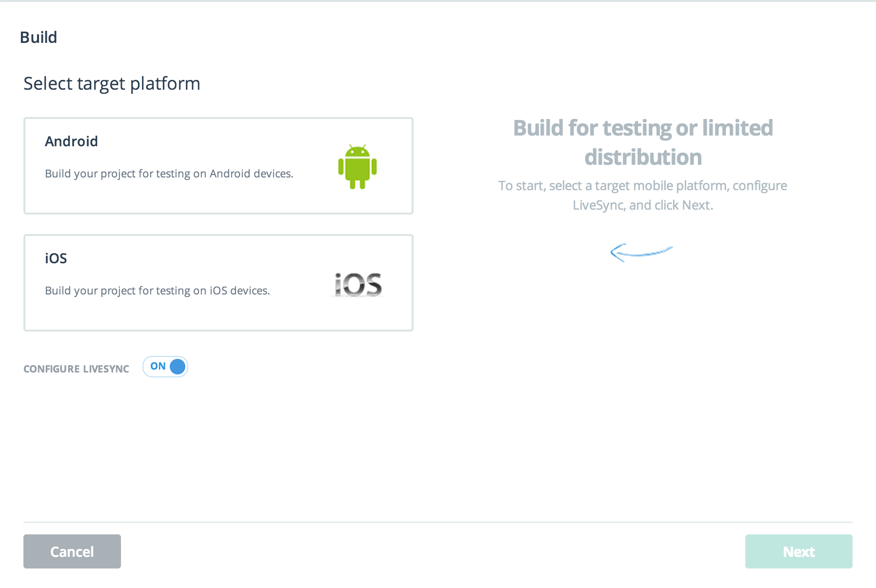The width and height of the screenshot is (876, 588).
Task: Click the 'Select target platform' heading
Action: coord(112,84)
